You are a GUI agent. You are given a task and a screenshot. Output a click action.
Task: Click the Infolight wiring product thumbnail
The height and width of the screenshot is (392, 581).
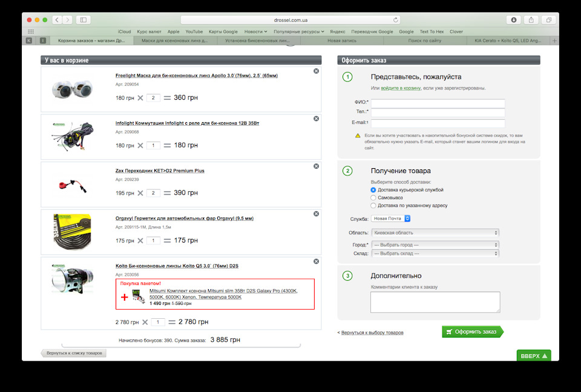[x=72, y=136]
